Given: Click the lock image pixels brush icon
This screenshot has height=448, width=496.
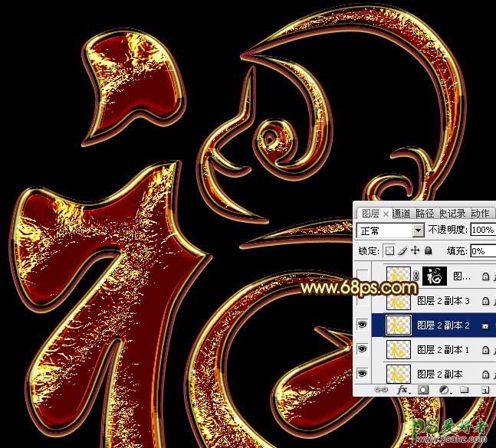Looking at the screenshot, I should point(402,250).
